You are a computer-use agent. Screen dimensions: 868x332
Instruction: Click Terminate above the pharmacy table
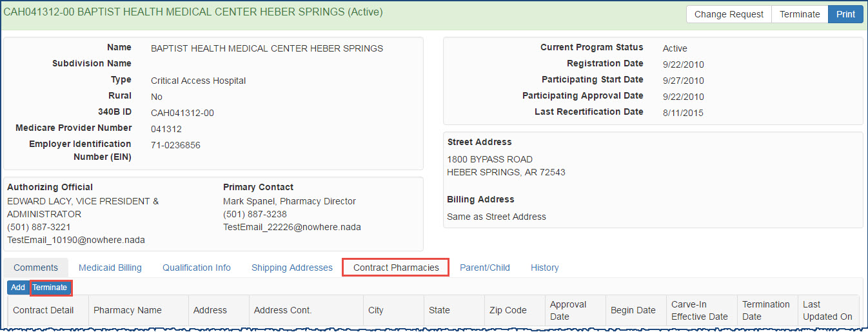(50, 288)
